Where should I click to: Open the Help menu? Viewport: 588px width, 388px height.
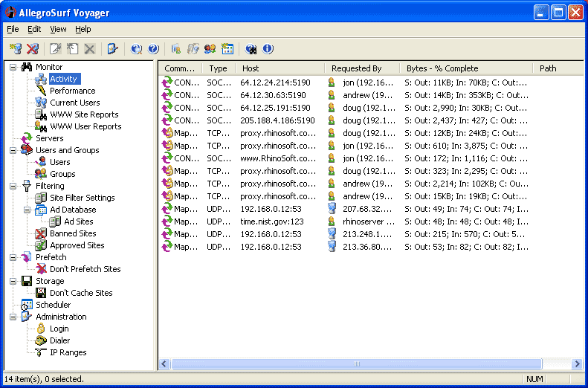point(83,29)
